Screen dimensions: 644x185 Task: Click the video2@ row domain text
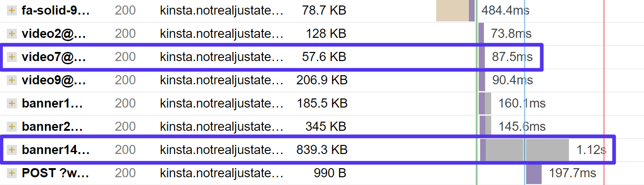(221, 34)
